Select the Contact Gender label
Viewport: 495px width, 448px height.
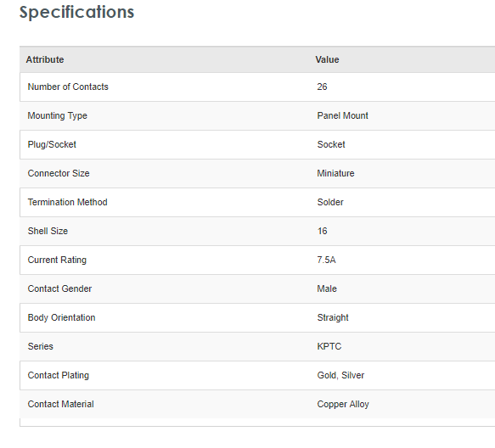(59, 288)
